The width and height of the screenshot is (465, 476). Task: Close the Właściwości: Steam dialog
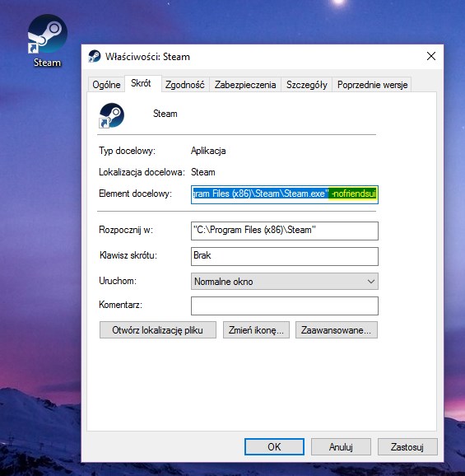point(431,56)
